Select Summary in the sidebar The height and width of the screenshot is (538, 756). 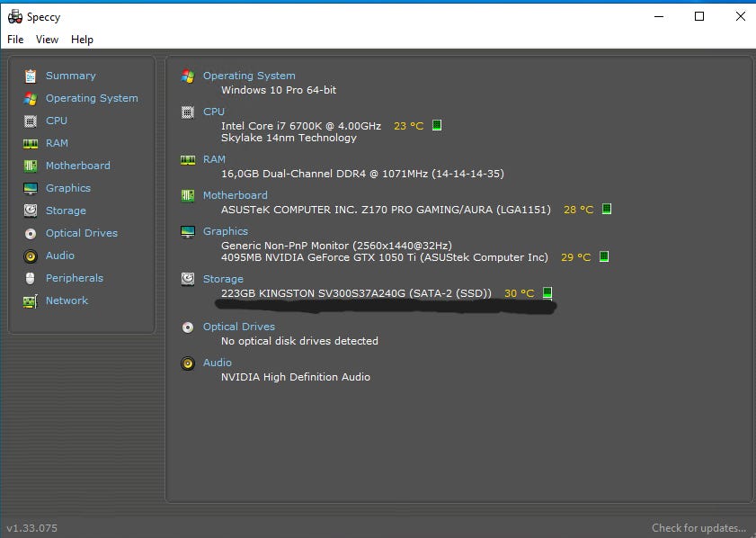(x=70, y=76)
